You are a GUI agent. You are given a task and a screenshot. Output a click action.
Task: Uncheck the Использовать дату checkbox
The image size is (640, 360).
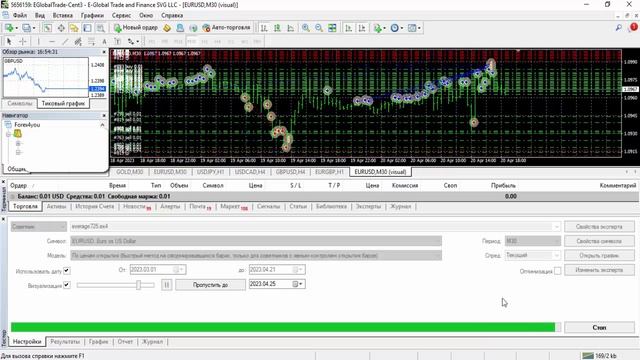[67, 270]
